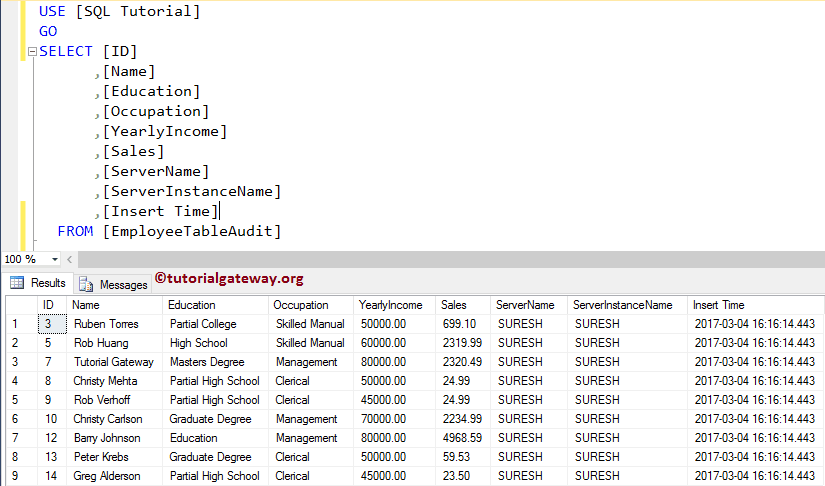825x486 pixels.
Task: Select the Insert Time column header
Action: [756, 305]
